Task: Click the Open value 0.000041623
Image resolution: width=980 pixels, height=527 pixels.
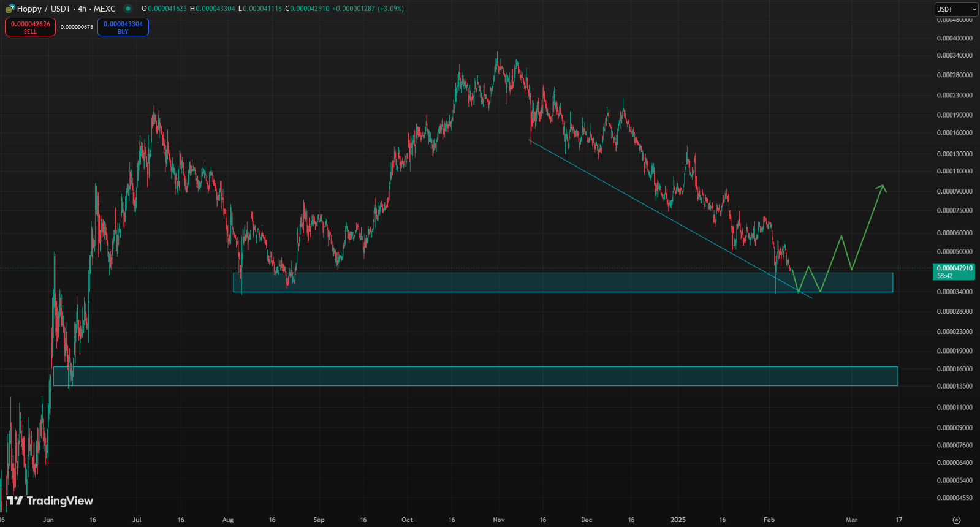Action: point(167,9)
